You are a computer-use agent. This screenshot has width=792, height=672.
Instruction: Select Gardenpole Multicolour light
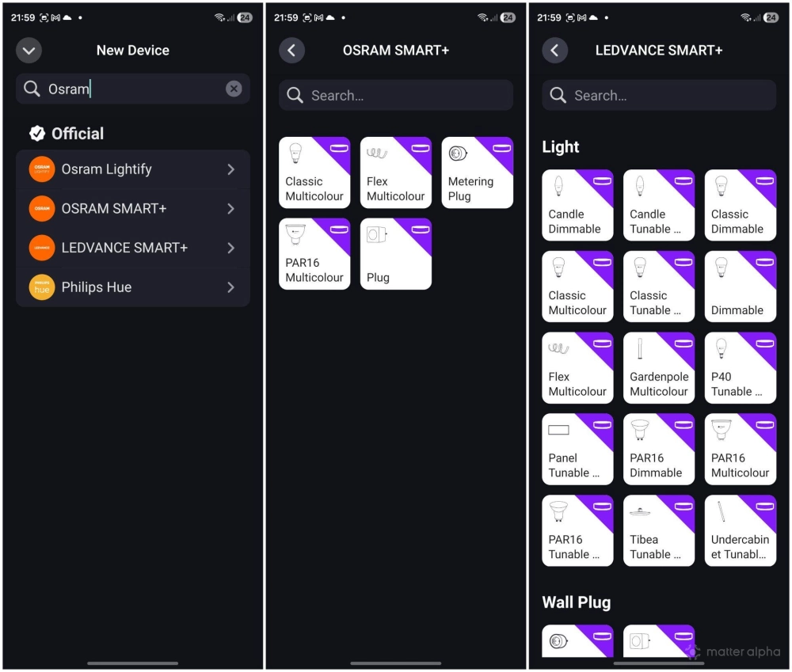click(659, 367)
